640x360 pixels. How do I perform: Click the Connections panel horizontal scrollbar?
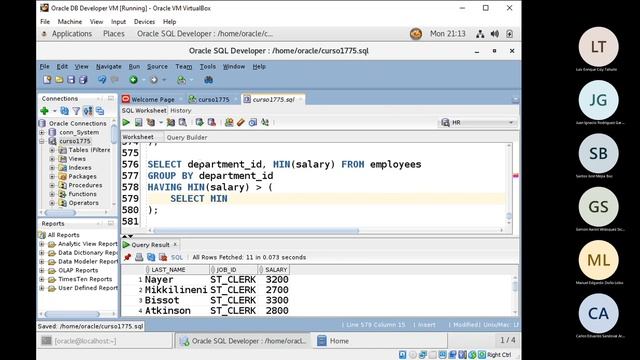(60, 213)
